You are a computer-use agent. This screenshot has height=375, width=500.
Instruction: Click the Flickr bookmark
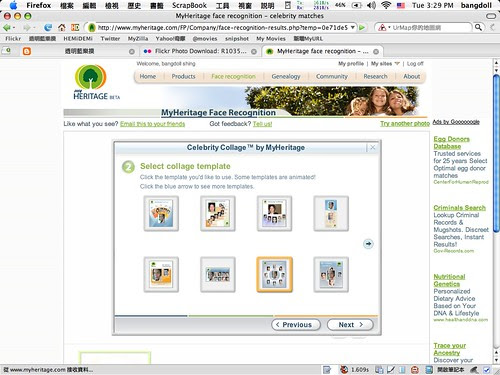tap(13, 39)
